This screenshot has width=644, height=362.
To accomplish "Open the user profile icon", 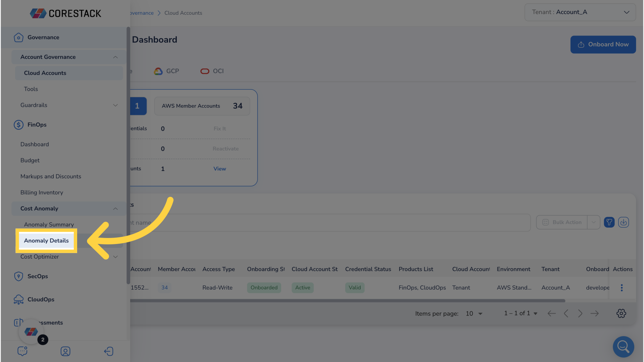I will click(65, 351).
